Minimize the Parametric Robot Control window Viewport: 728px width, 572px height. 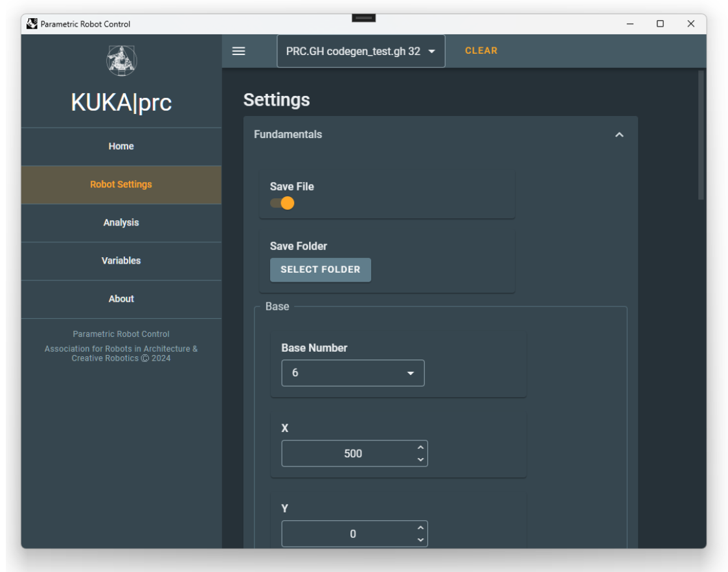coord(630,24)
